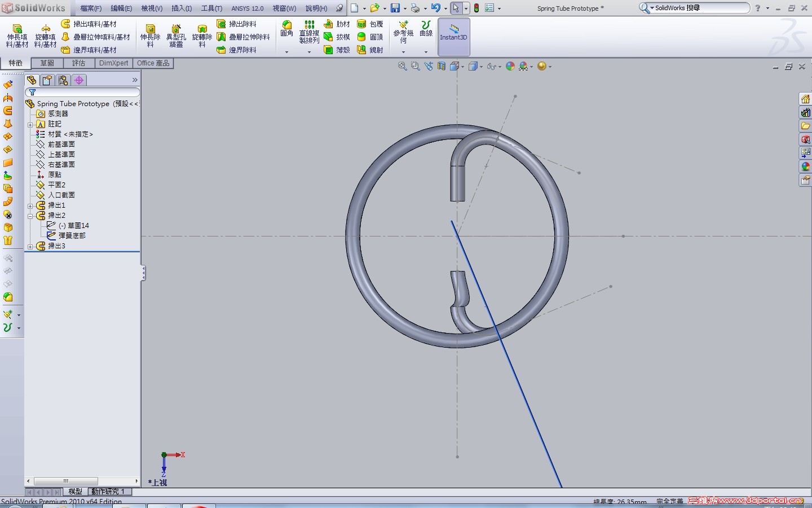Screen dimensions: 812x508
Task: Choose the 疊層拉伸除料 lofted cut tool
Action: coord(243,37)
